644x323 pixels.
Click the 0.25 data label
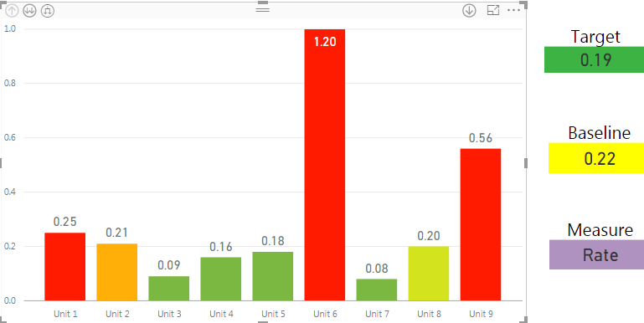(x=64, y=222)
